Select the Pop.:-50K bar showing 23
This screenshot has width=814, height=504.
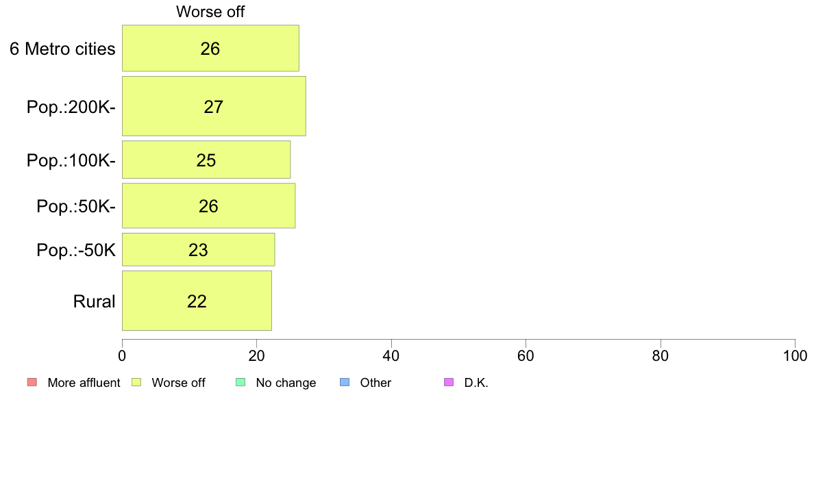(x=198, y=250)
